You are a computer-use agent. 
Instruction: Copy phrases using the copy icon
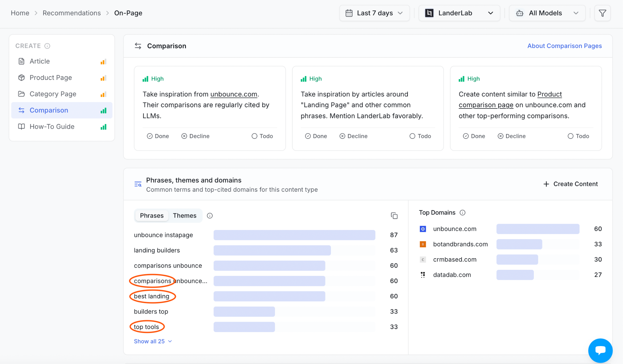click(394, 216)
